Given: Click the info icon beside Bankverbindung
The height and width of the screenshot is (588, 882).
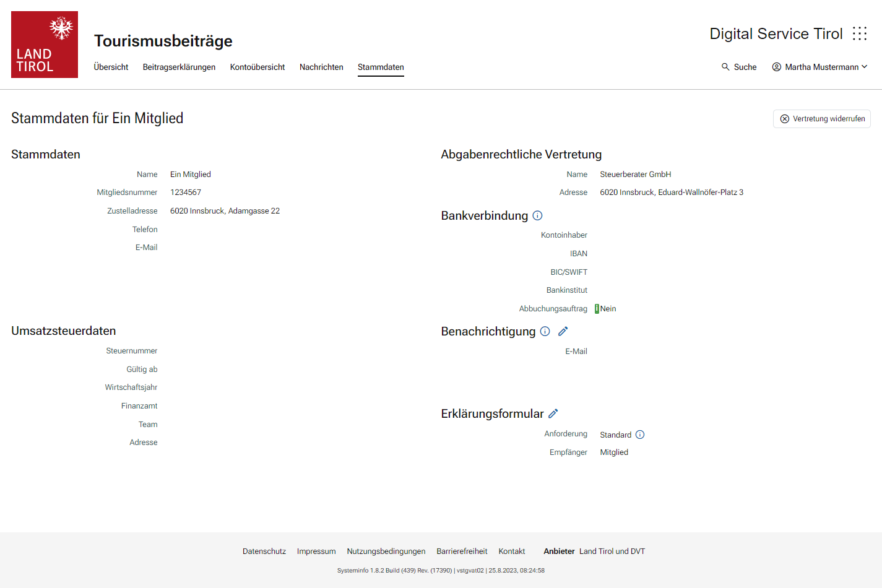Looking at the screenshot, I should [x=537, y=215].
